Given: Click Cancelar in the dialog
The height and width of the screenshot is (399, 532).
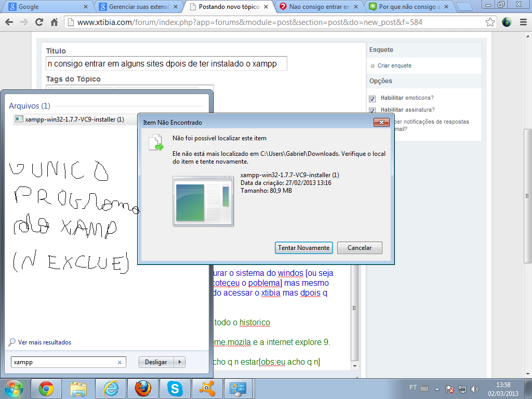Looking at the screenshot, I should pos(360,248).
